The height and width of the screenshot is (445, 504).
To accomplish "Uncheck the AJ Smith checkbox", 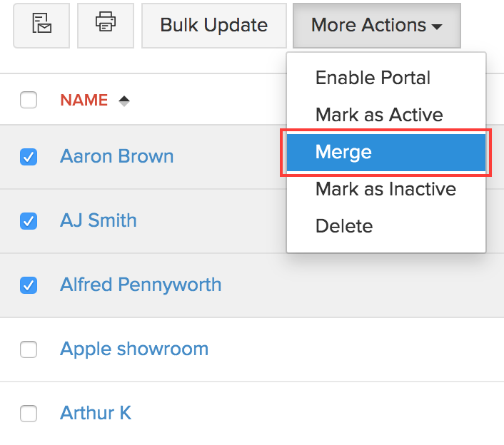I will click(29, 221).
